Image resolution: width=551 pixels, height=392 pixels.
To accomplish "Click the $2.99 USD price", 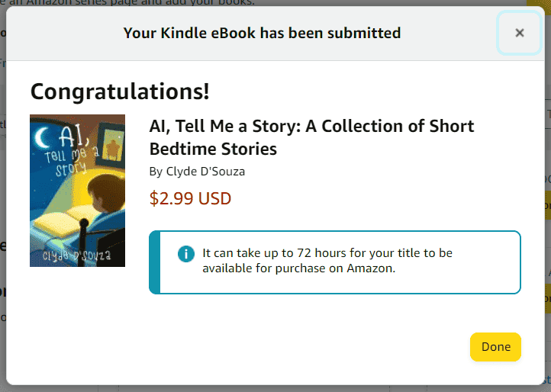I will pos(190,198).
